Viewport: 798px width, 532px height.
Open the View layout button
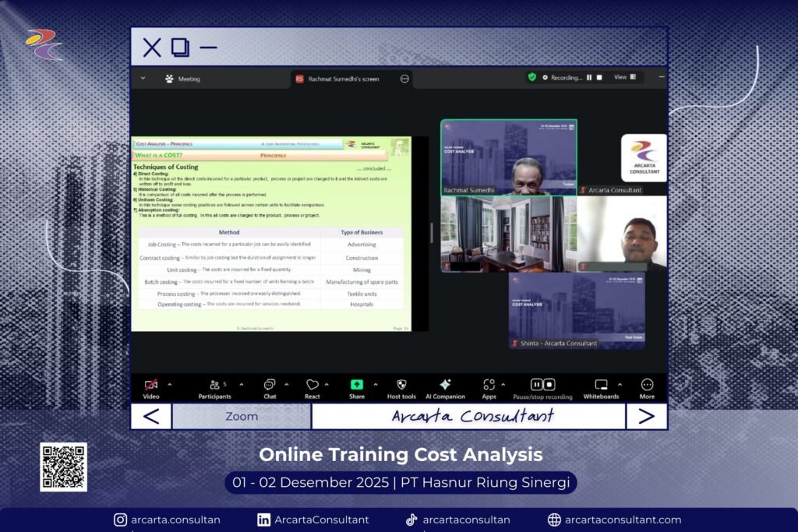pos(624,77)
